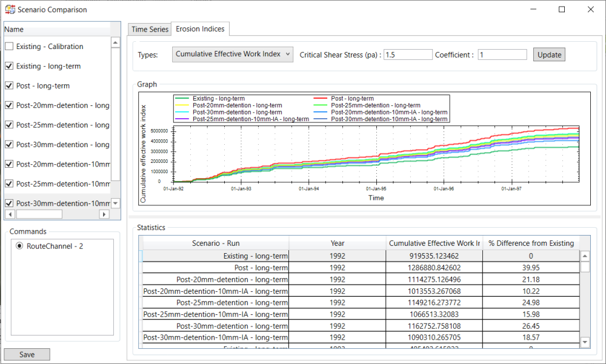Click the Save button
This screenshot has height=364, width=606.
[x=27, y=354]
